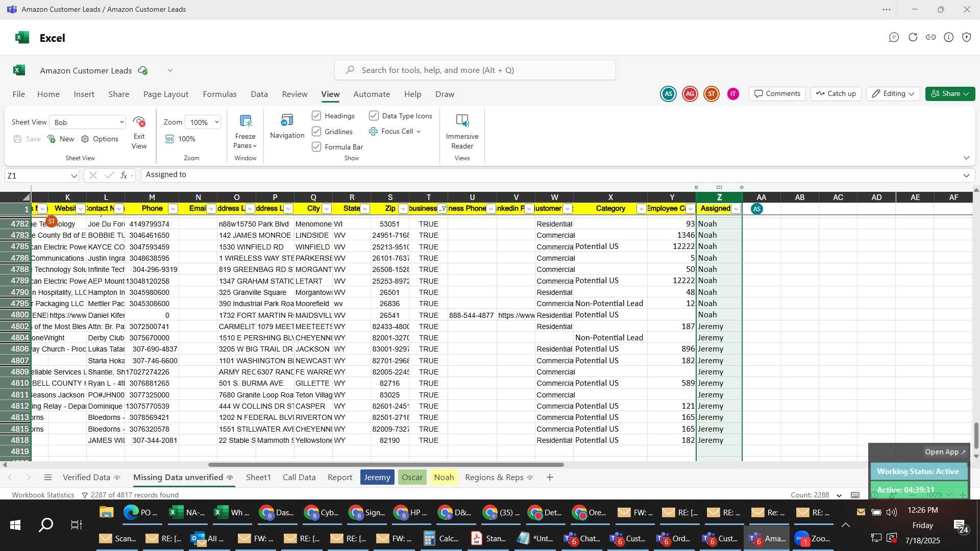Open Windows Start menu
Screen dimensions: 980x551
pyautogui.click(x=15, y=525)
